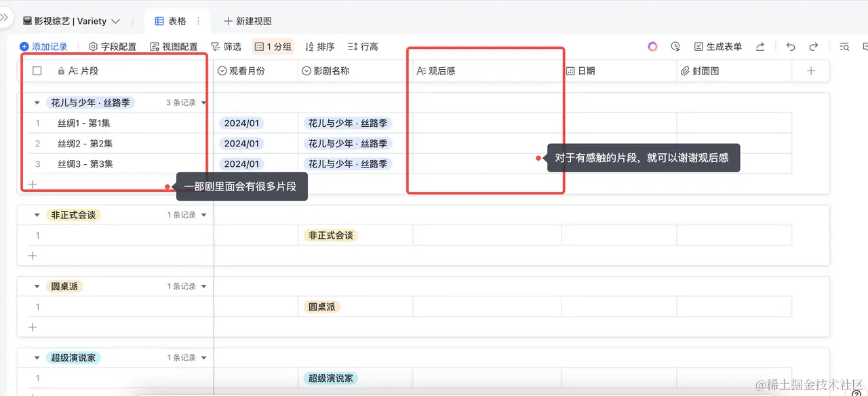Image resolution: width=868 pixels, height=396 pixels.
Task: Click the share arrow icon
Action: (x=761, y=46)
